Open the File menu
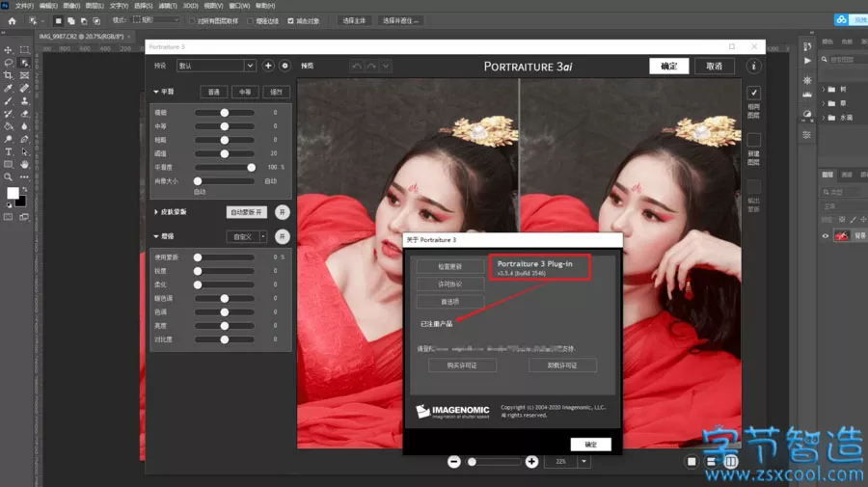The image size is (868, 487). coord(24,6)
